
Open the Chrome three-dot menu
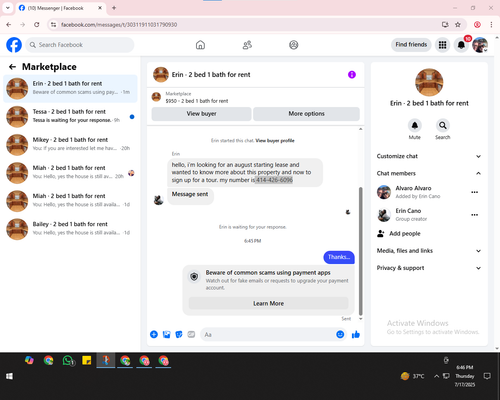(x=491, y=25)
